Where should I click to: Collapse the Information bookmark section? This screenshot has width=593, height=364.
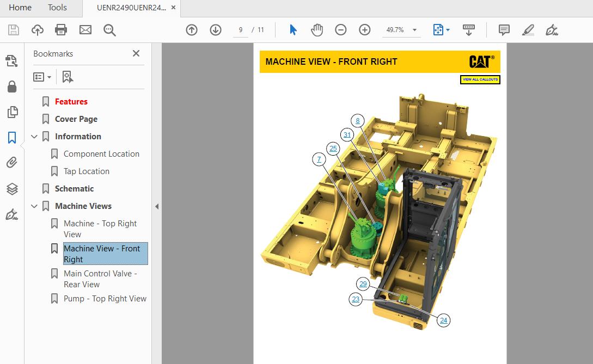pos(34,136)
